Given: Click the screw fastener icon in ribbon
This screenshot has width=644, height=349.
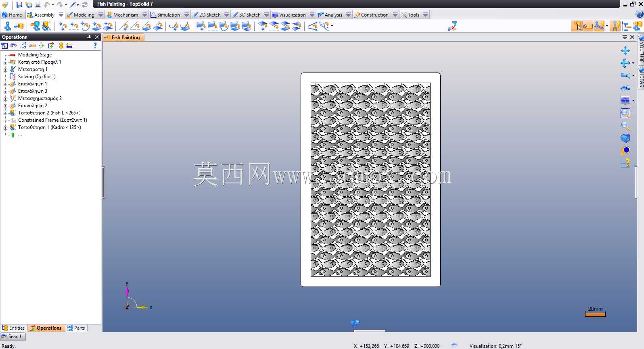Looking at the screenshot, I should tap(47, 26).
